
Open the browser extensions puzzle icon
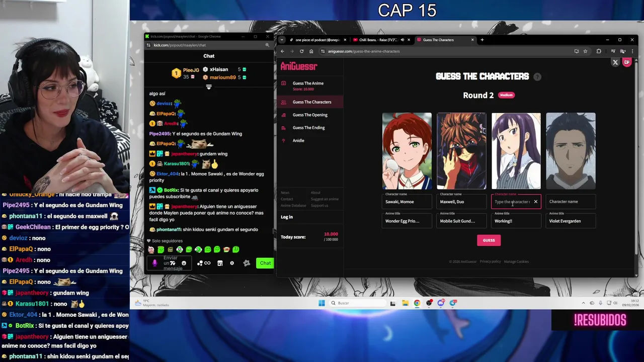pos(599,51)
